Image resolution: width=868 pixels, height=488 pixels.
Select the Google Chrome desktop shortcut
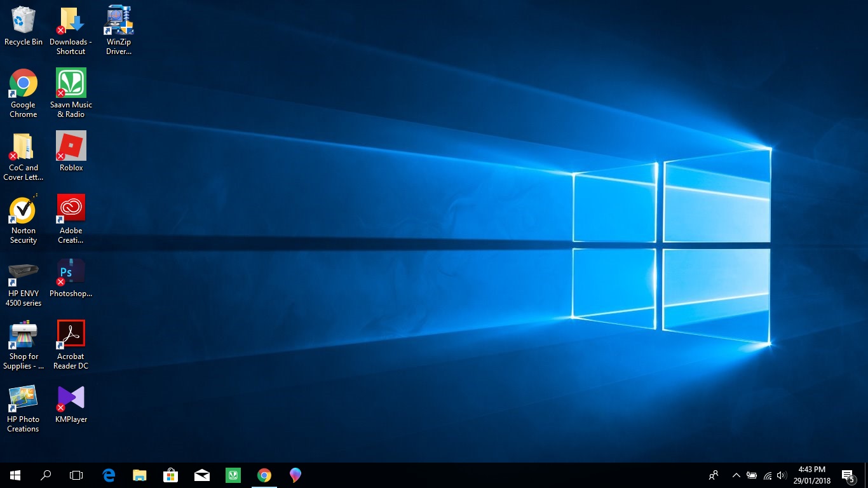24,93
